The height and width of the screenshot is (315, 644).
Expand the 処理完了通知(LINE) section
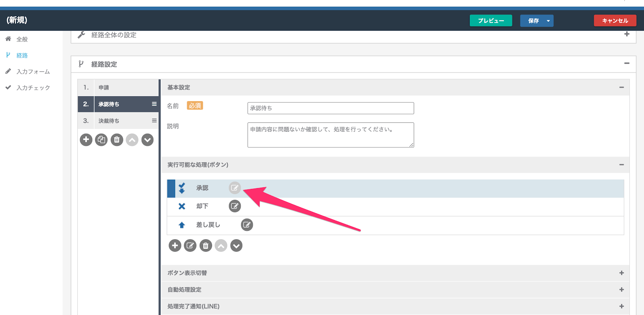tap(621, 307)
